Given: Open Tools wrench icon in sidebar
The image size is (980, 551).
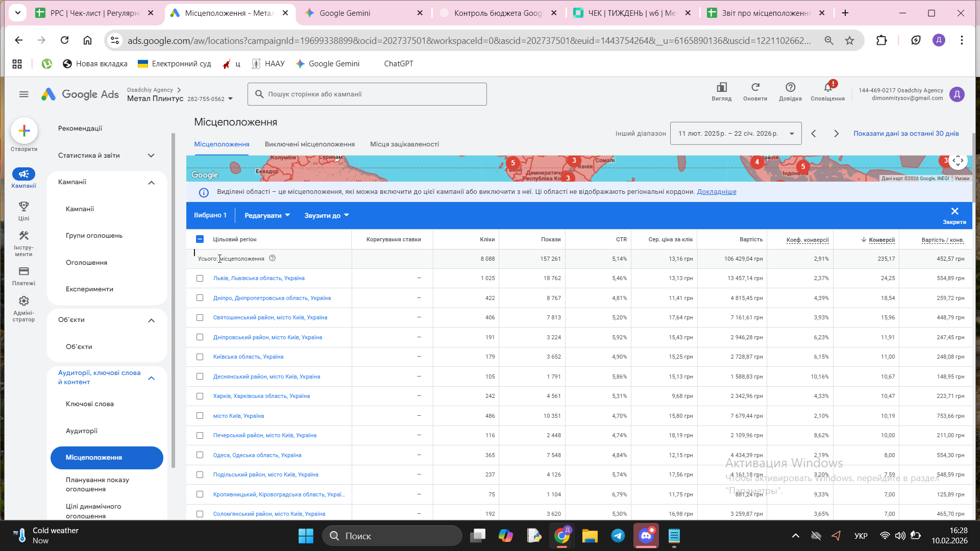Looking at the screenshot, I should (23, 236).
